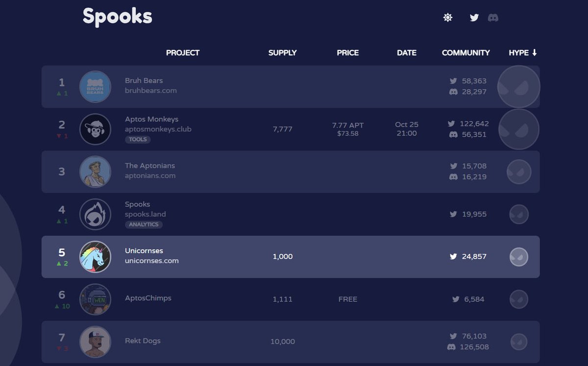The height and width of the screenshot is (366, 588).
Task: Click the 7.77 APT price
Action: [x=348, y=125]
